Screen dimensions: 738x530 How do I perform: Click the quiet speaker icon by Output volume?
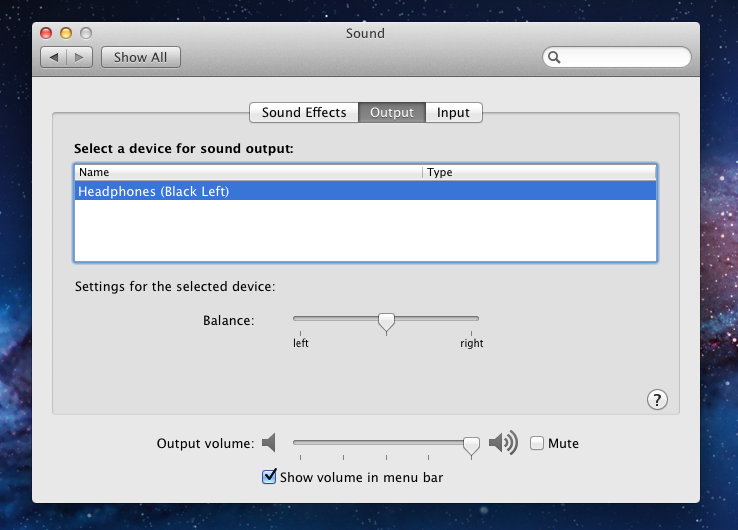coord(268,443)
